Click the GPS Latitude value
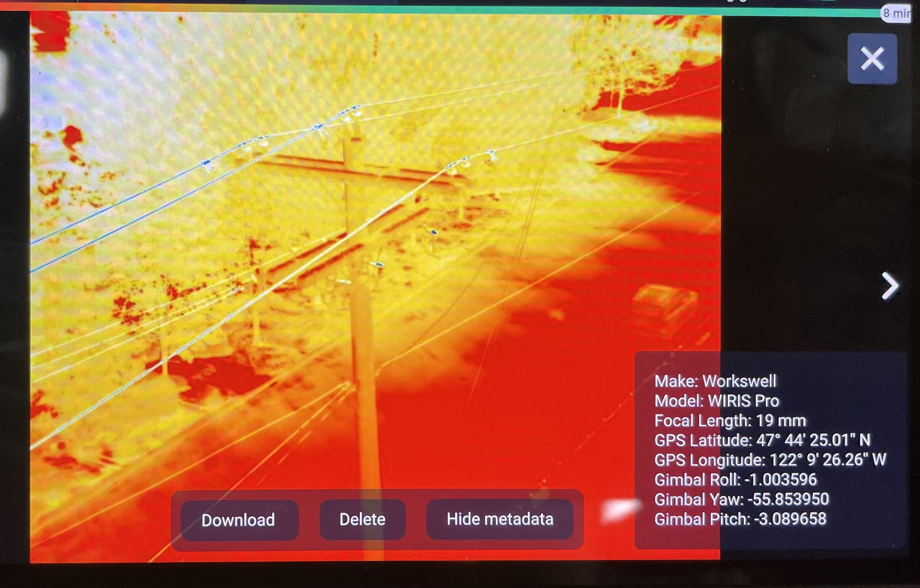Viewport: 920px width, 588px height. click(813, 440)
